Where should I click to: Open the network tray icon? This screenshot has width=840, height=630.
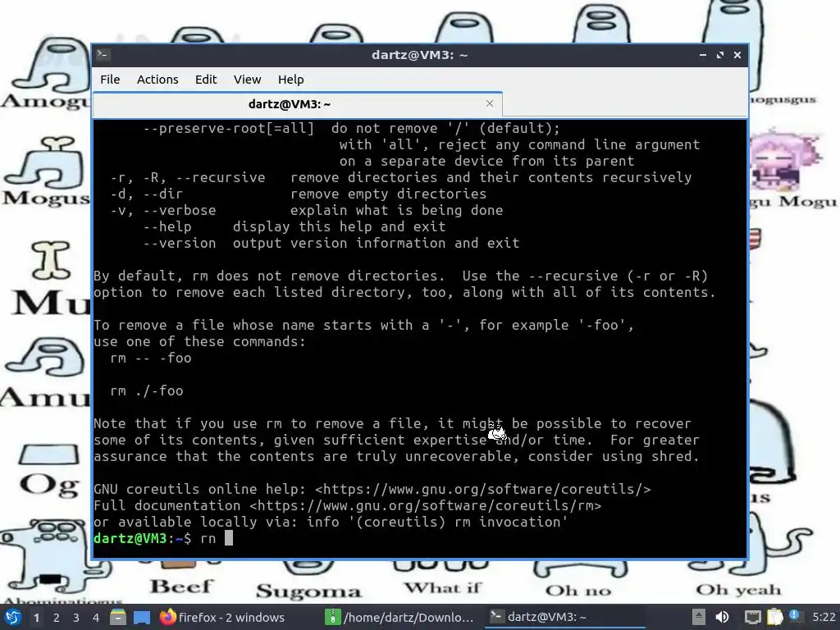752,618
